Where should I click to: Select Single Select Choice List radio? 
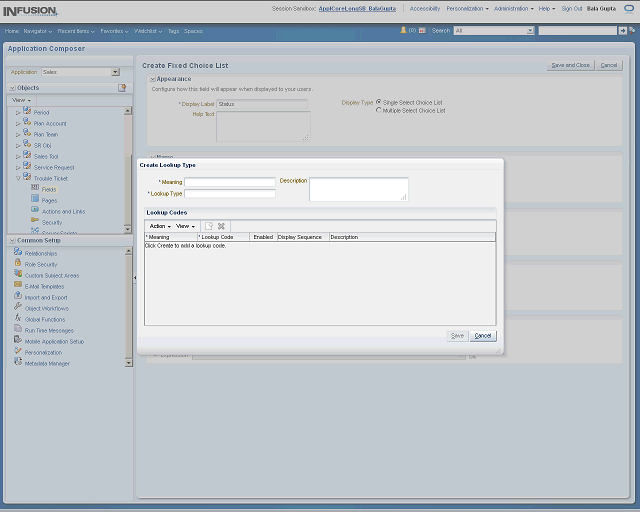tap(379, 102)
